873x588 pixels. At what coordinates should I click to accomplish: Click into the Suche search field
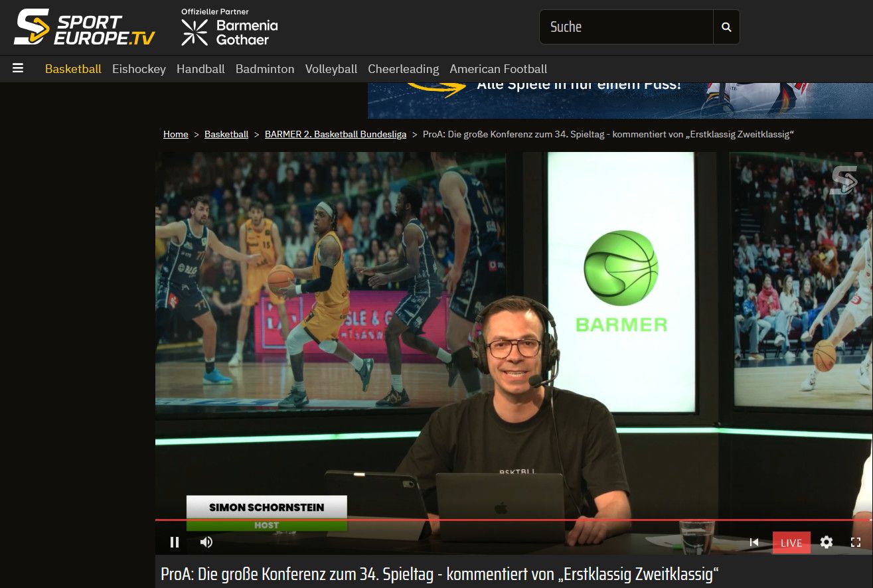[626, 27]
